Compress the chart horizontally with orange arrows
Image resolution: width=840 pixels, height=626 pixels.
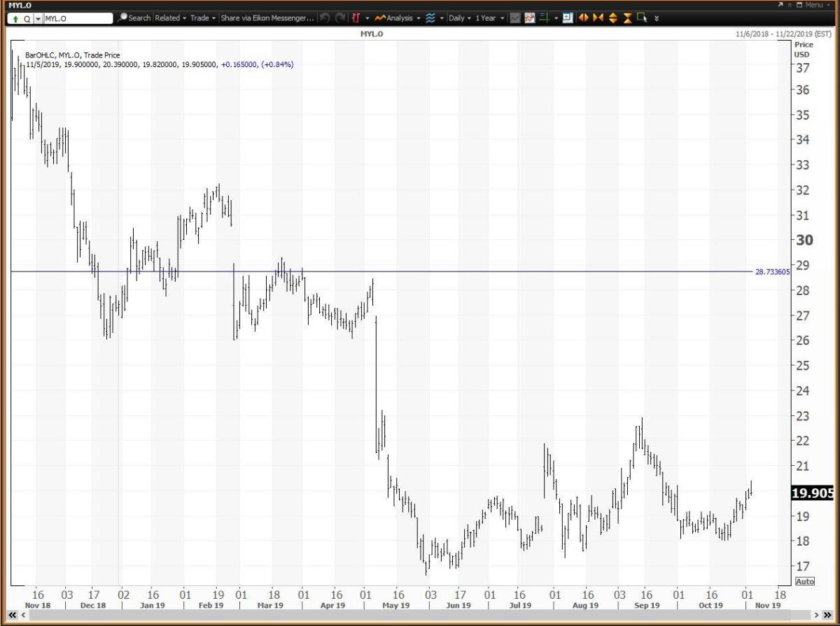pyautogui.click(x=598, y=17)
